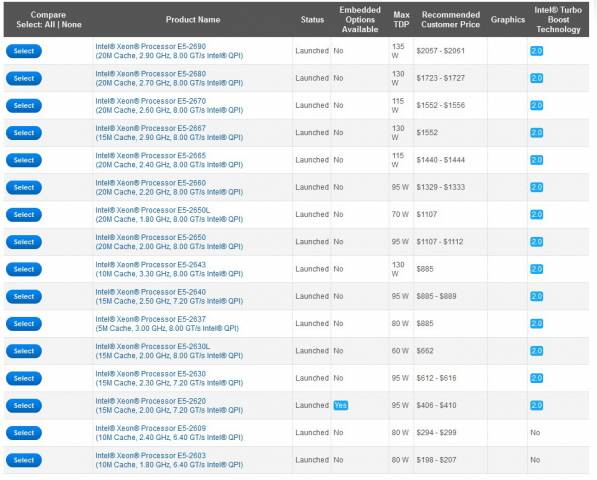Click Turbo Boost 2.0 badge for E5-2665

tap(536, 160)
